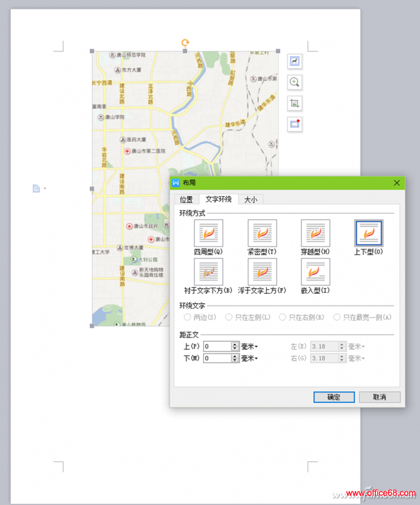Choose the 嵌入型 (I) wrapping style
The image size is (420, 505).
[x=315, y=276]
